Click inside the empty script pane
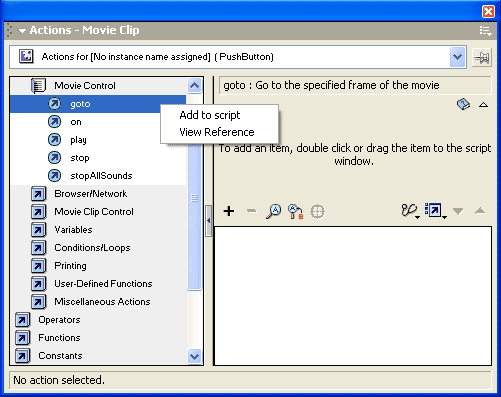 [x=353, y=296]
